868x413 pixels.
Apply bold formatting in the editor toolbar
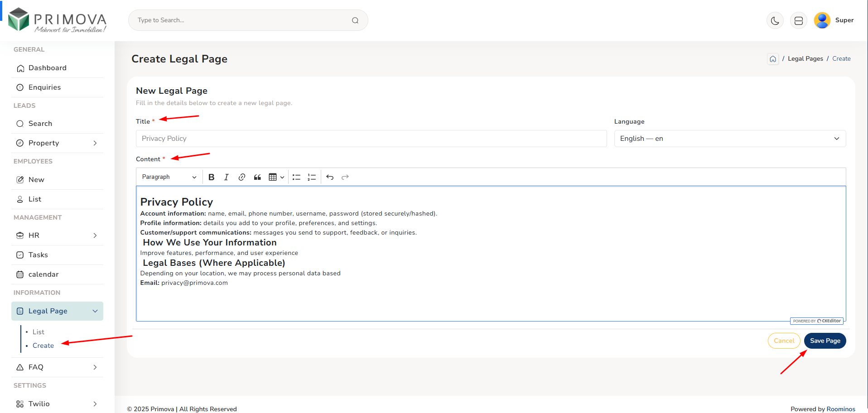[x=211, y=177]
